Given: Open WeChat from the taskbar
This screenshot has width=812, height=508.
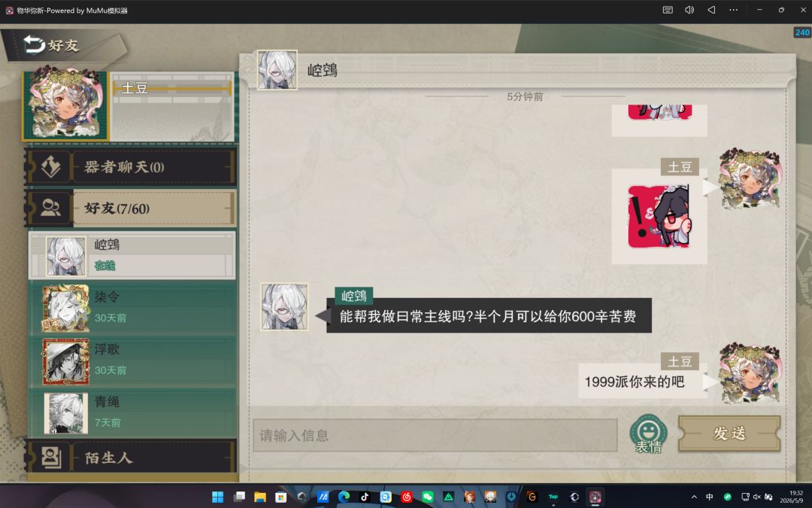Looking at the screenshot, I should coord(427,497).
